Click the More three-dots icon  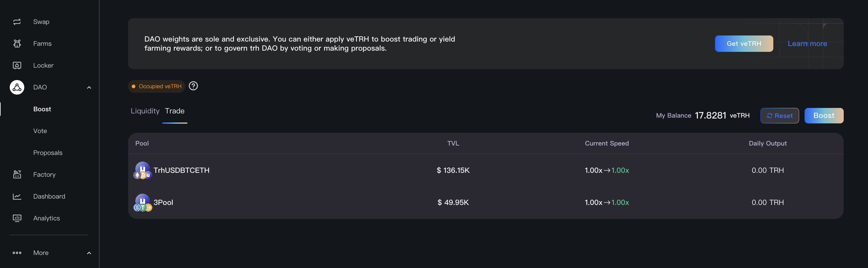click(17, 253)
